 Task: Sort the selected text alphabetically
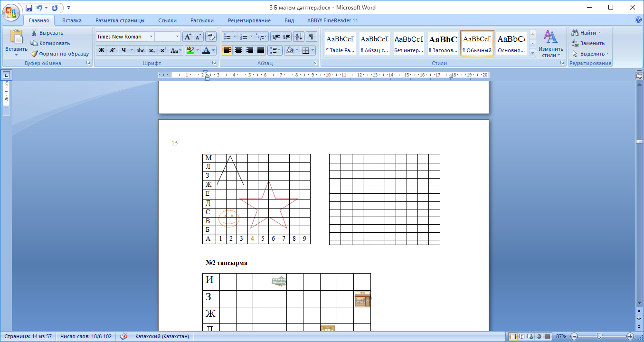click(x=299, y=37)
